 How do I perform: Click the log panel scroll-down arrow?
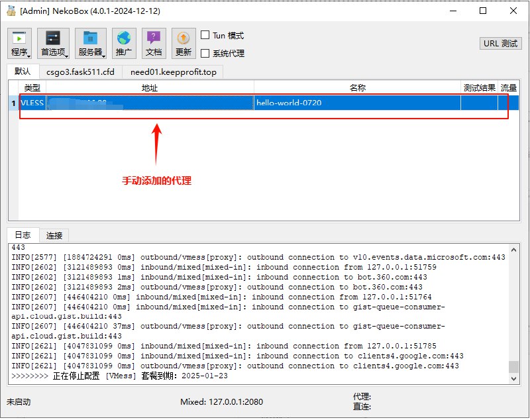tap(514, 378)
